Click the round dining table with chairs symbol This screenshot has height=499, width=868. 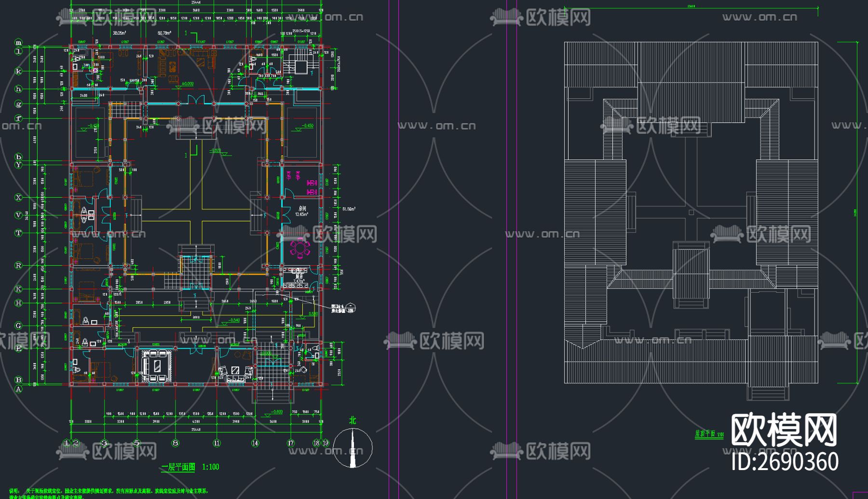point(300,247)
